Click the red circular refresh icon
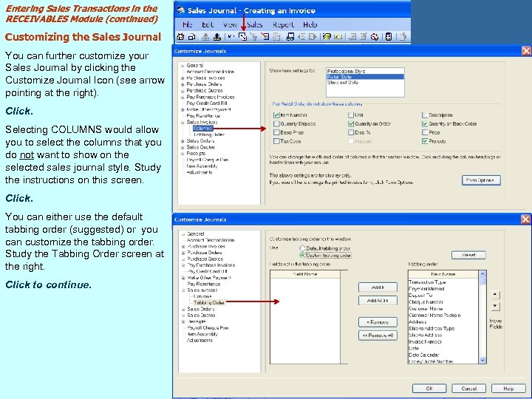The width and height of the screenshot is (532, 399). (x=375, y=37)
